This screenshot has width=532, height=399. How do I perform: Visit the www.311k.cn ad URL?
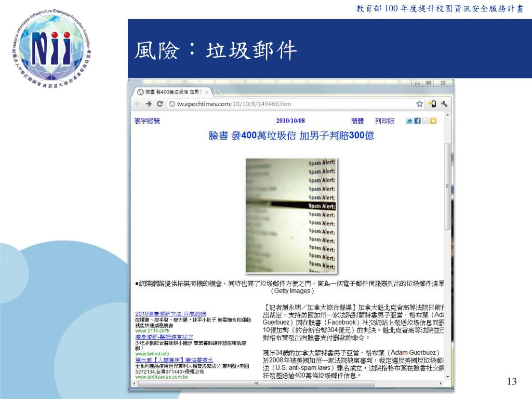(152, 331)
